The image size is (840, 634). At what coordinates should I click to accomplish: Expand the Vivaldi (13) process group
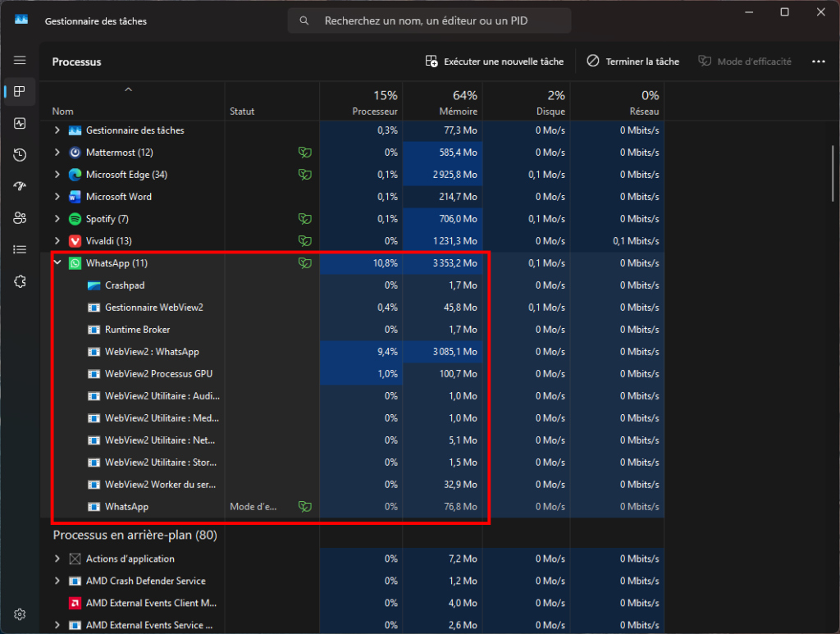click(57, 241)
